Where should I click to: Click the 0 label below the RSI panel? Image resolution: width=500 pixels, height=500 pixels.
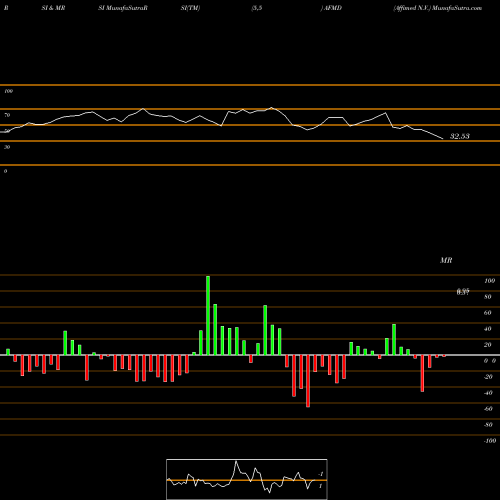click(x=6, y=171)
